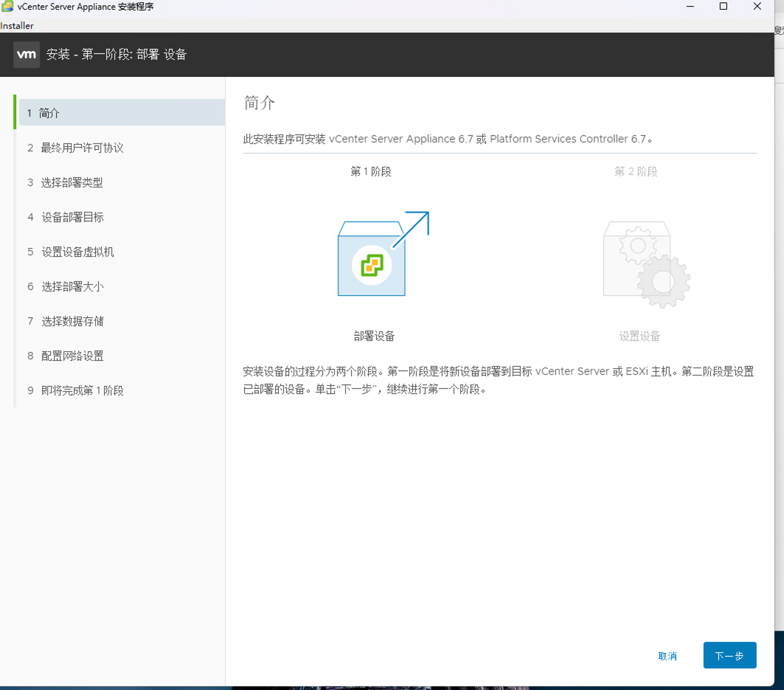Click the vCenter installer app icon in title bar
Image resolution: width=784 pixels, height=690 pixels.
7,6
